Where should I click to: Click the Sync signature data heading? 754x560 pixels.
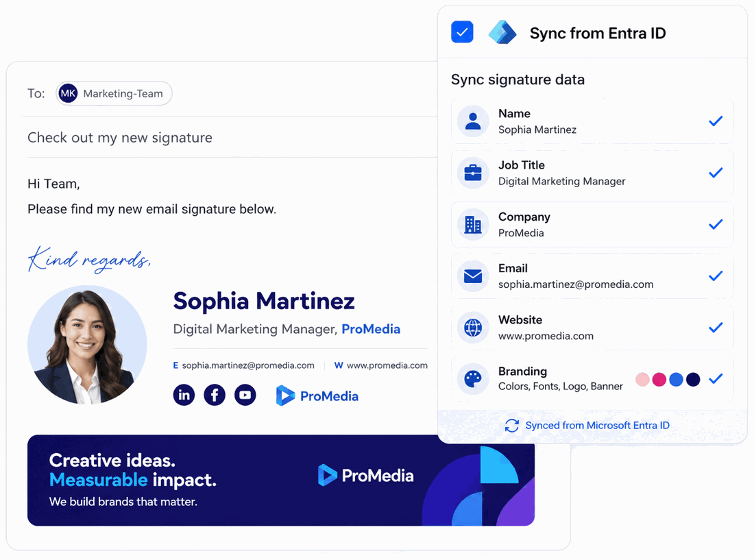pyautogui.click(x=518, y=80)
